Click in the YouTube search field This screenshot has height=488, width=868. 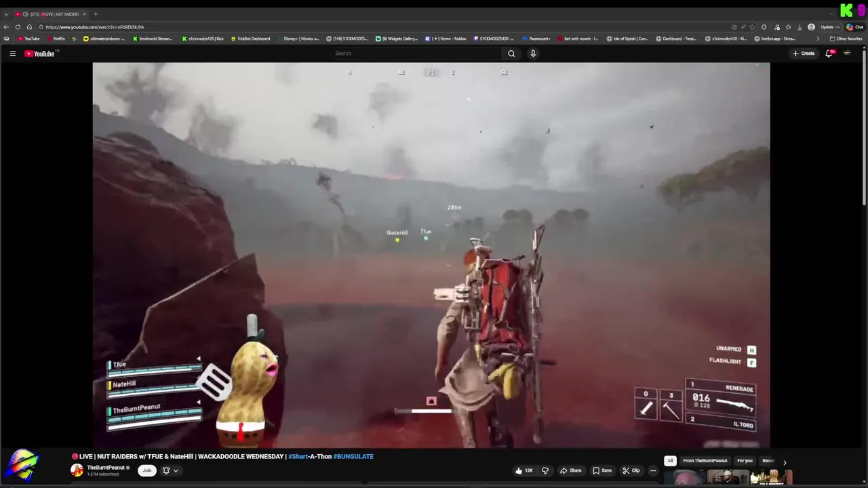click(x=415, y=54)
